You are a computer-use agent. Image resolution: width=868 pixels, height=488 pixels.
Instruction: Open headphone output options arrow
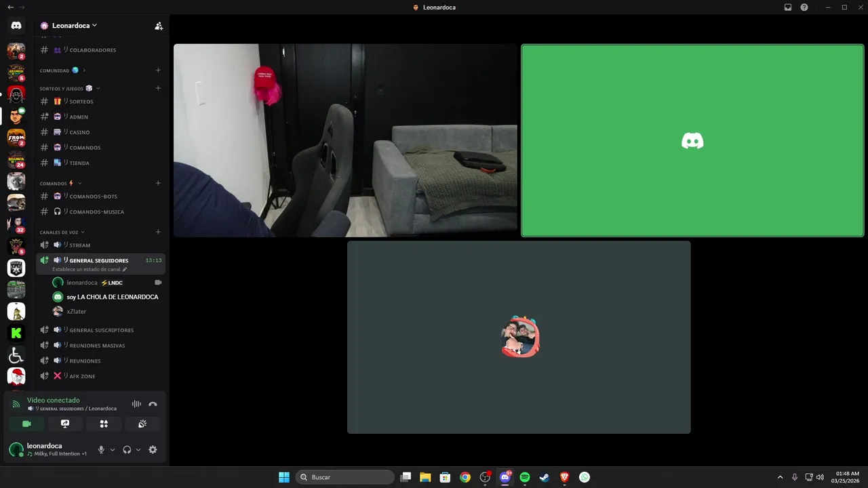click(x=138, y=449)
